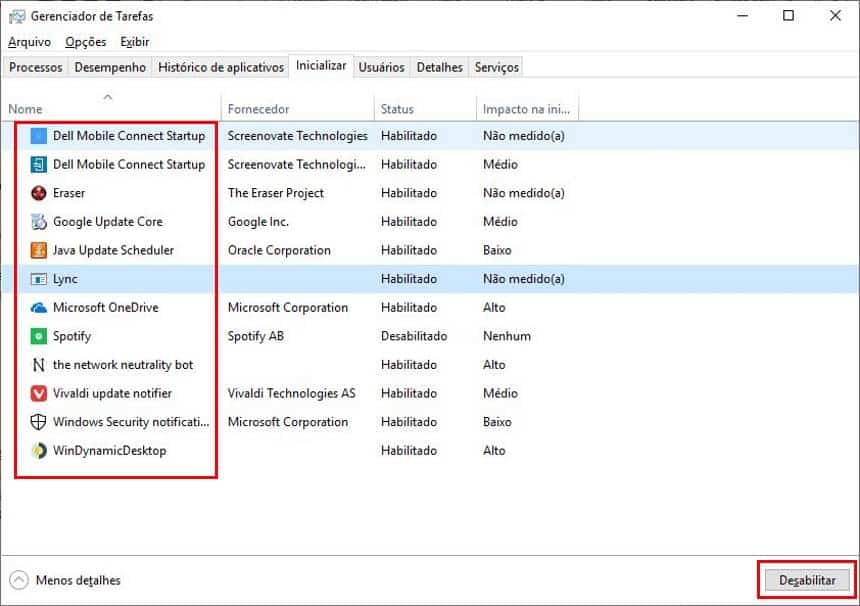
Task: Click the Baixo impact for Java Update Scheduler
Action: 497,250
